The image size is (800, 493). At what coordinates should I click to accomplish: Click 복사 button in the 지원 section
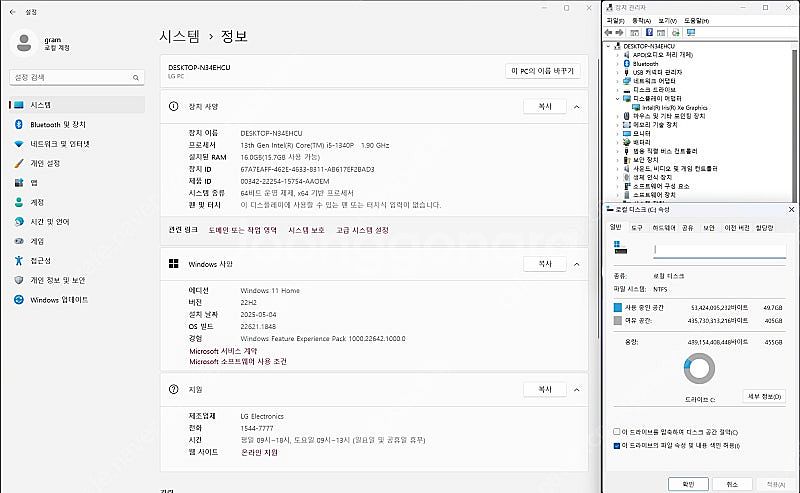coord(545,389)
